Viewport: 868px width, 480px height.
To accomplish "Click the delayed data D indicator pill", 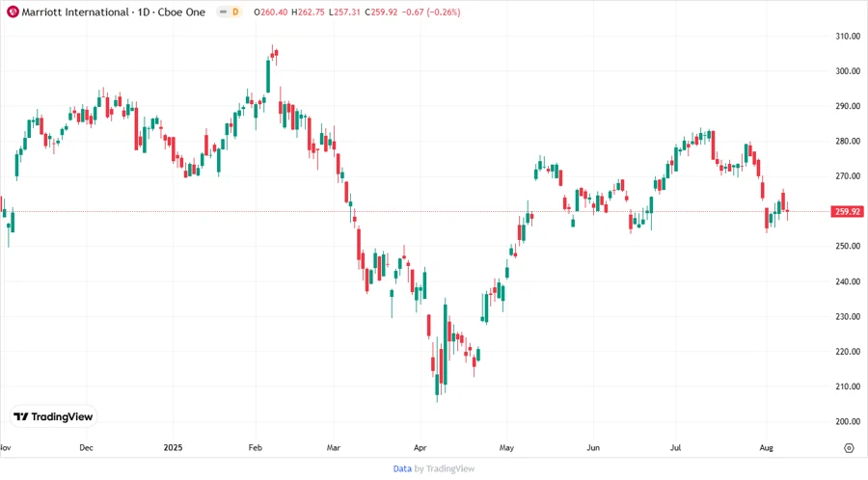I will coord(230,13).
